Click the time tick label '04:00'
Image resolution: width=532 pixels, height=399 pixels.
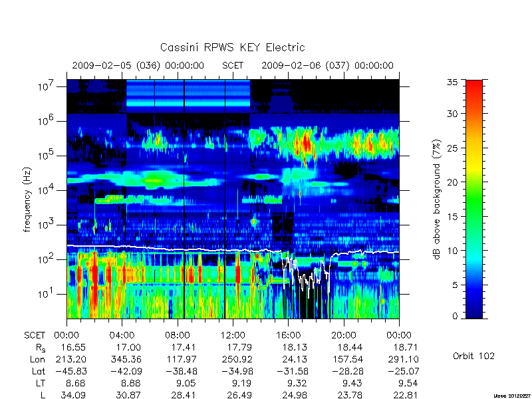(x=122, y=336)
